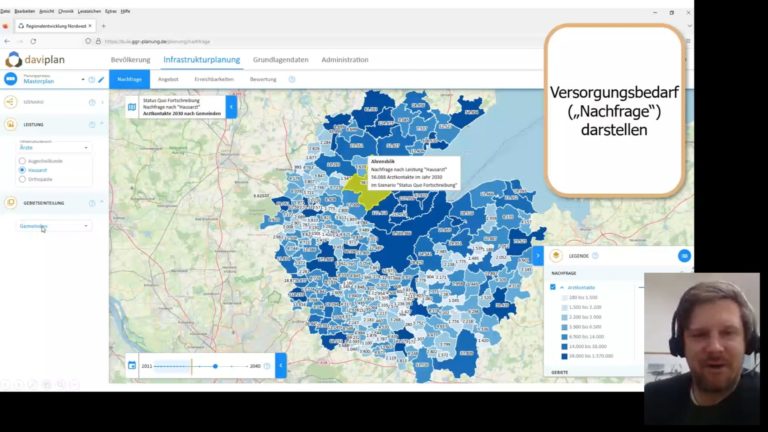768x432 pixels.
Task: Open the Hilfe browser menu
Action: point(125,11)
